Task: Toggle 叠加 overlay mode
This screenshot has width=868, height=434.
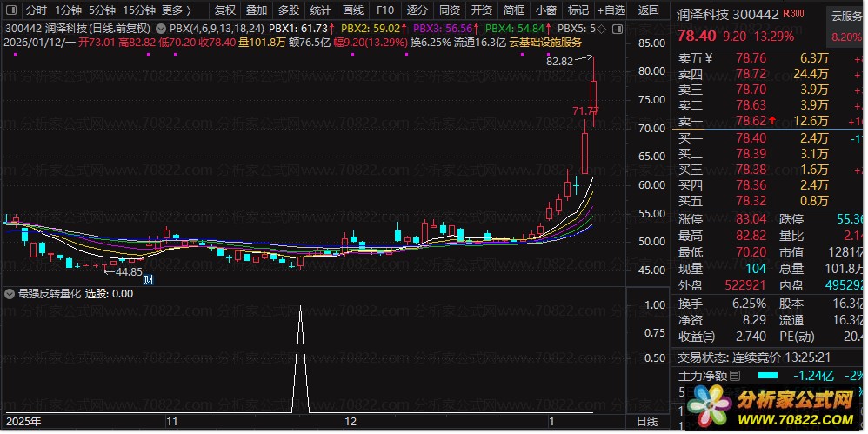Action: click(x=257, y=10)
